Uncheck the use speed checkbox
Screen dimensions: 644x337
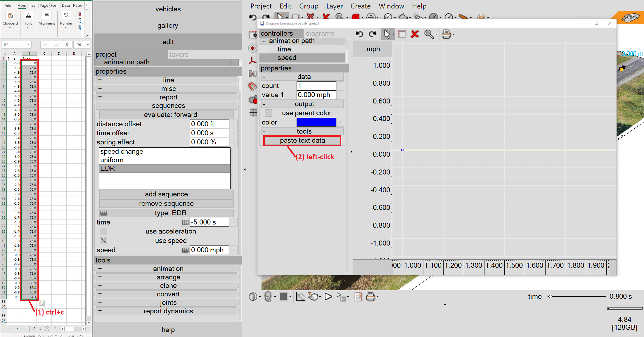tap(103, 241)
